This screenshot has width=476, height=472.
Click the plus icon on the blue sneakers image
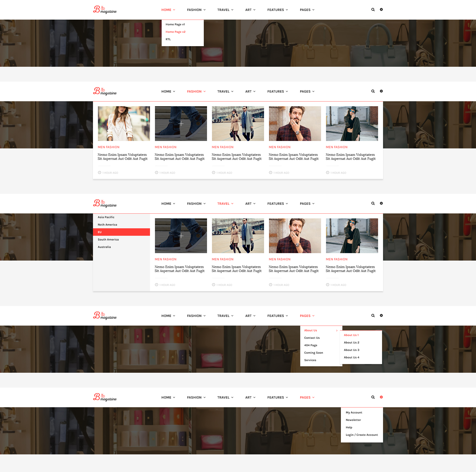pos(181,123)
